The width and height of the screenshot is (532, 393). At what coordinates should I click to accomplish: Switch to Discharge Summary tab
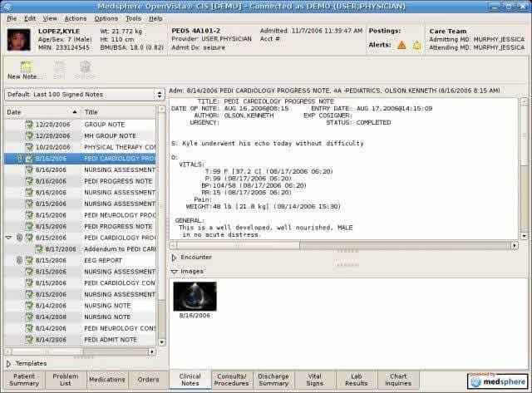click(273, 380)
